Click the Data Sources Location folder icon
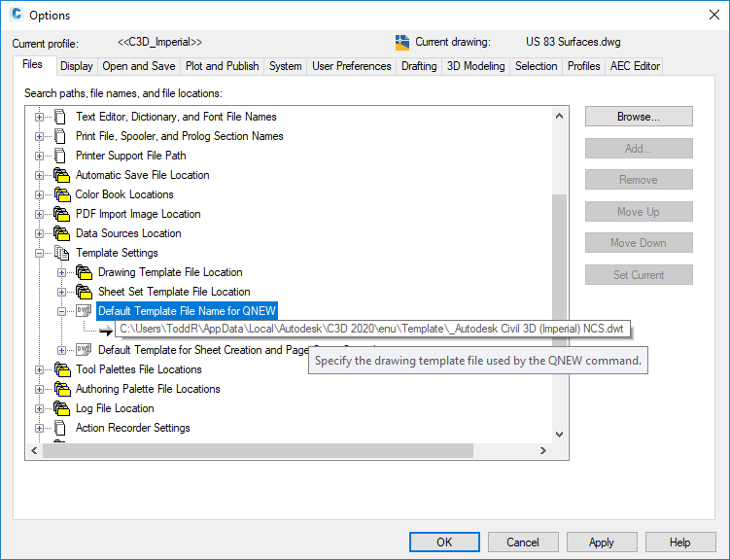 pos(61,233)
